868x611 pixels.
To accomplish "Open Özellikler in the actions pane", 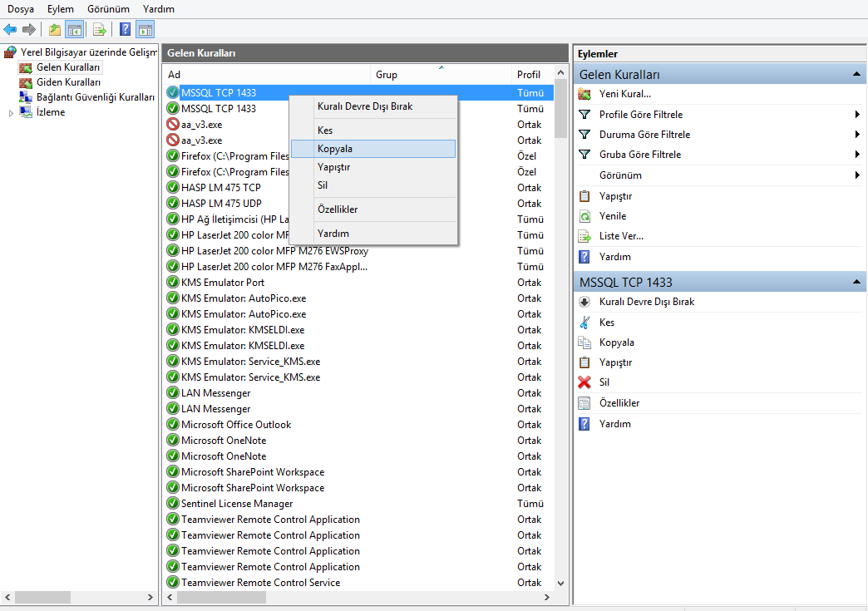I will tap(619, 403).
